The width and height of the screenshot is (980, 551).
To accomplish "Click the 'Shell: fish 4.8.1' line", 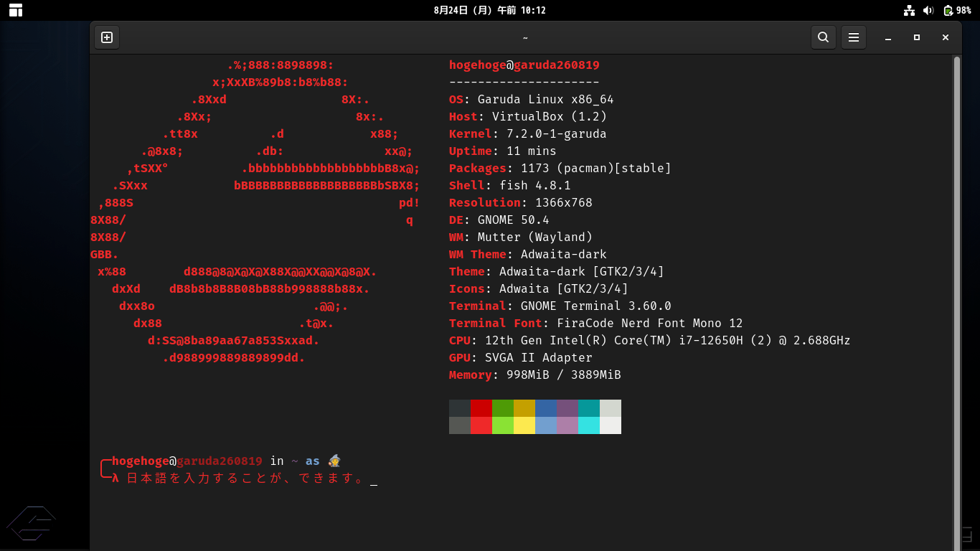I will click(510, 186).
